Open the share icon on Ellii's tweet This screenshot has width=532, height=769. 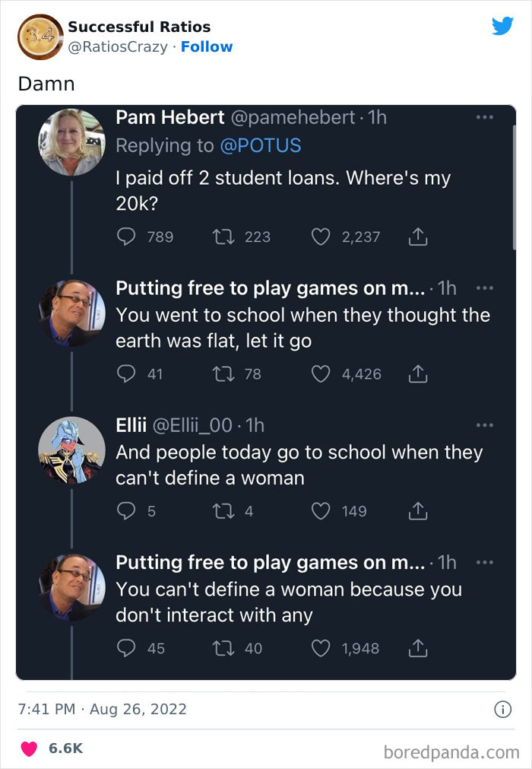pyautogui.click(x=416, y=510)
